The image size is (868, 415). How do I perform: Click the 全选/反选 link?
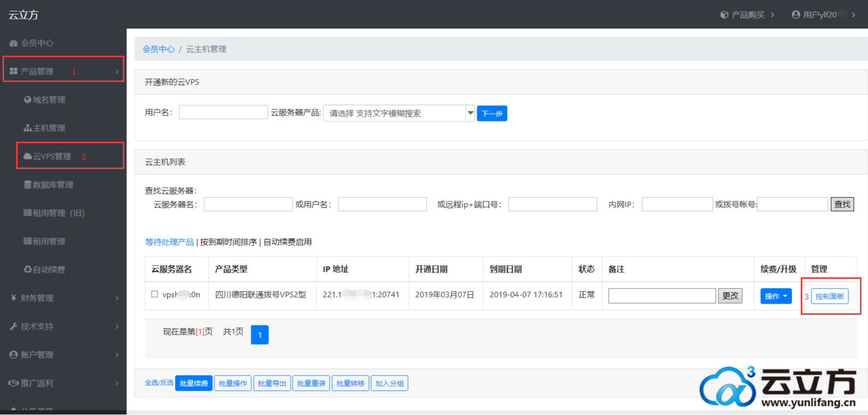click(x=159, y=383)
